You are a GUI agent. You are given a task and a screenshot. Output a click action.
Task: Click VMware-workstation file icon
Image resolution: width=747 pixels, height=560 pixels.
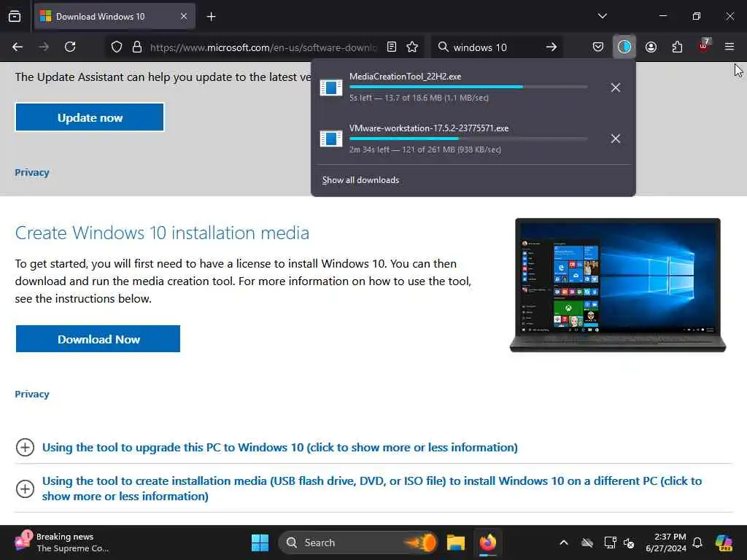click(x=331, y=139)
